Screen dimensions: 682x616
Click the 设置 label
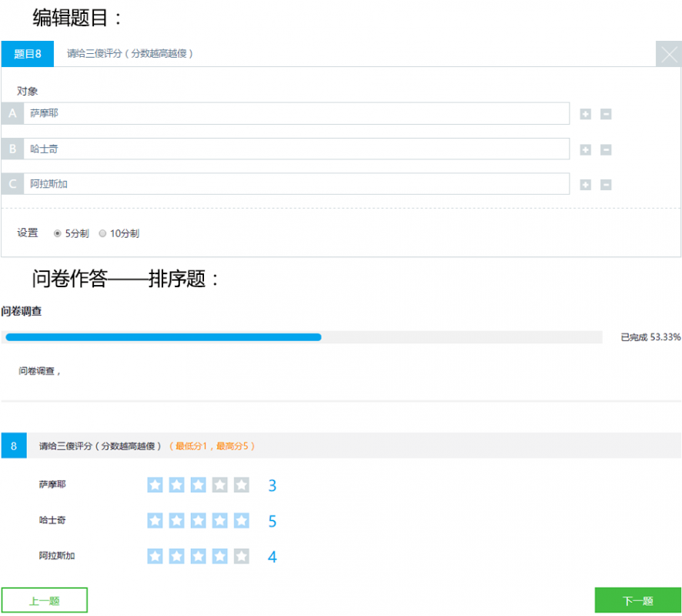(28, 233)
